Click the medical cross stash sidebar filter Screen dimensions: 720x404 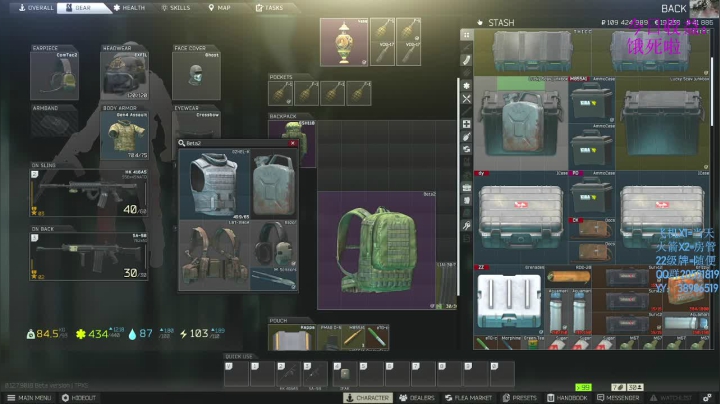pyautogui.click(x=467, y=124)
